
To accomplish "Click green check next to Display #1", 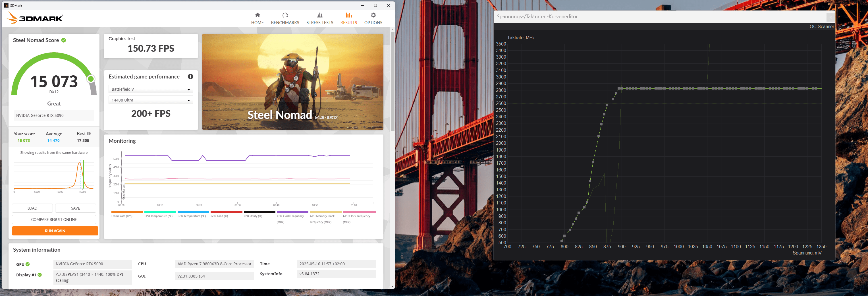I will pyautogui.click(x=40, y=275).
